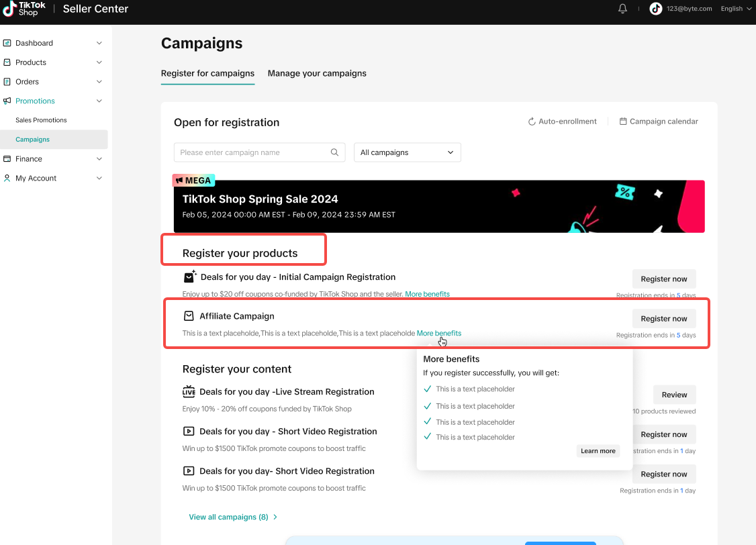Switch to Manage your campaigns tab
Viewport: 756px width, 545px height.
pos(317,73)
